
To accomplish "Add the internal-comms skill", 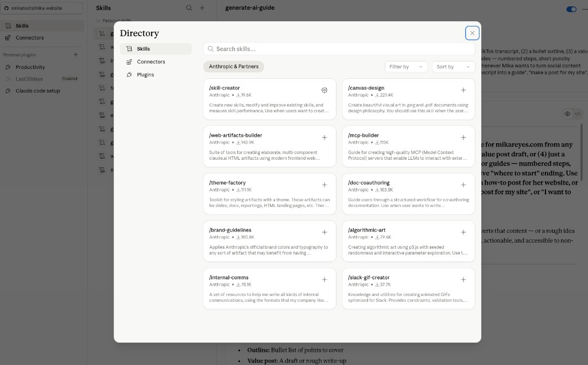I will [324, 280].
